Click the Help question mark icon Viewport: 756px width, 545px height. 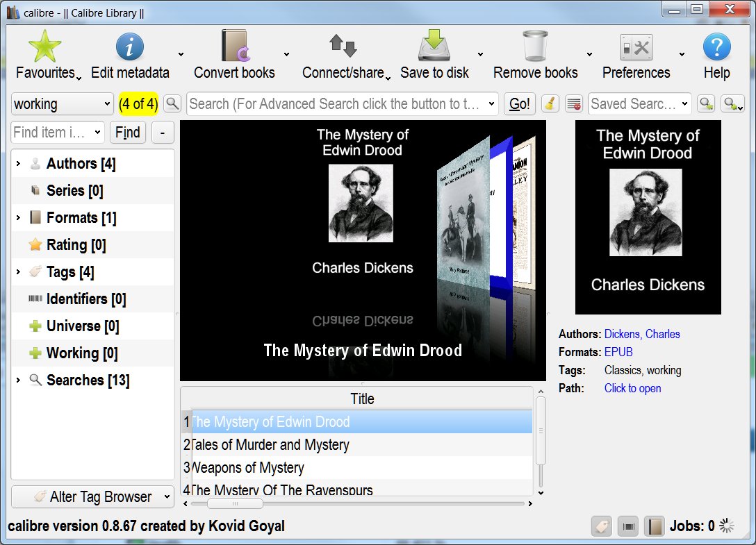pyautogui.click(x=716, y=47)
